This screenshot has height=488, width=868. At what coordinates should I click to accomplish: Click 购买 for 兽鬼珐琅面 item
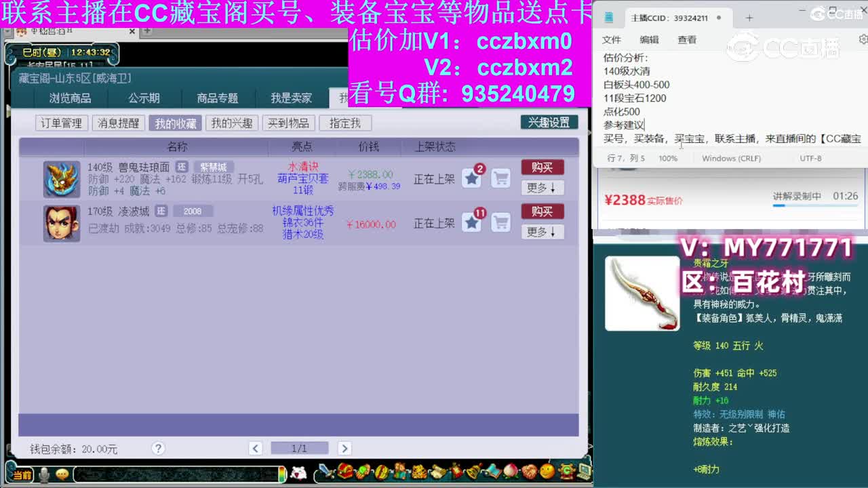542,167
